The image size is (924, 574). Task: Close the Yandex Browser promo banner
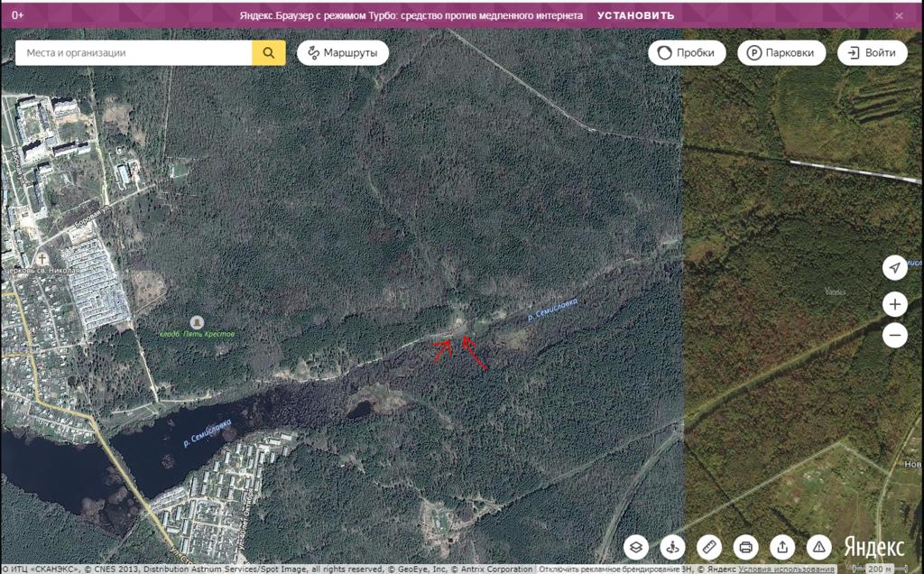coord(899,15)
